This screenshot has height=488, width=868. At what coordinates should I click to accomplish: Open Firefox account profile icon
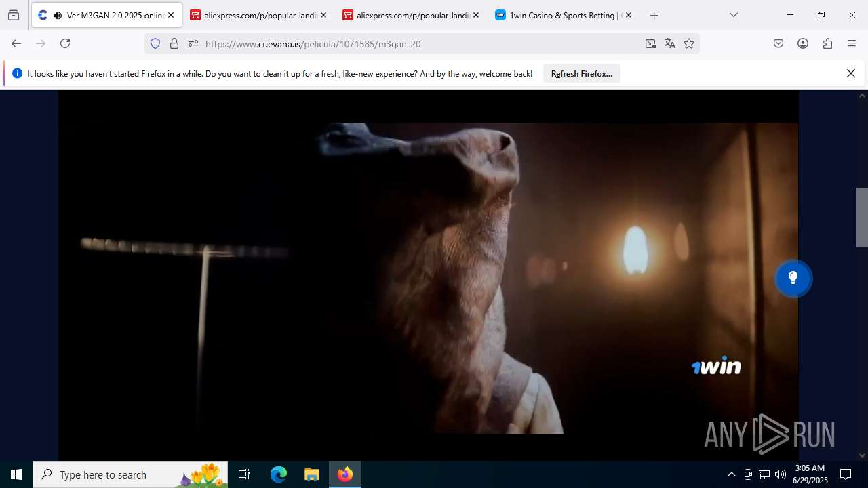click(803, 43)
